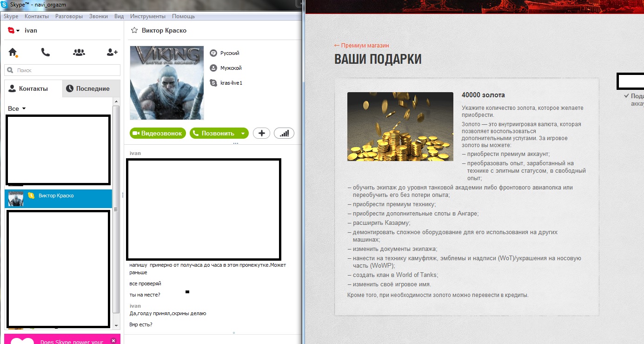Click the message 'Вмр есть?'

point(141,324)
